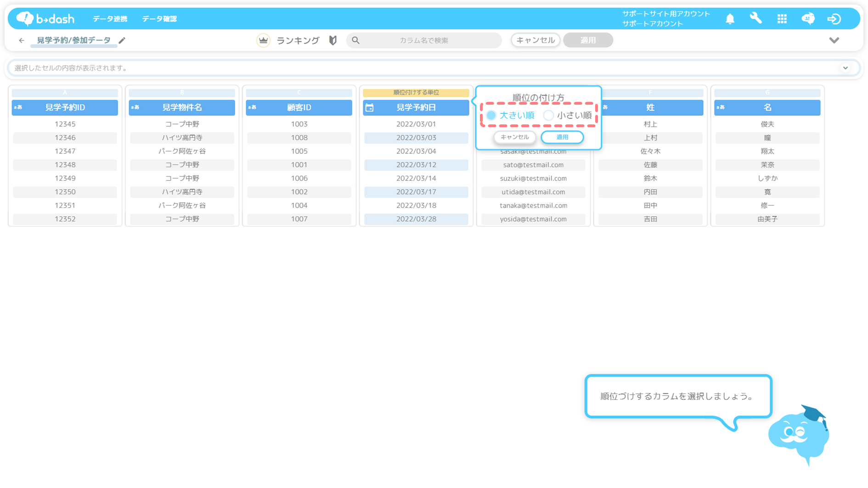Image resolution: width=868 pixels, height=488 pixels.
Task: Open the apps grid icon
Action: tap(782, 19)
